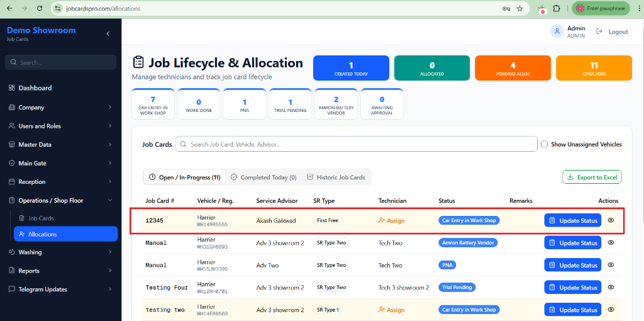Enable Show Unassigned Vehicles checkbox
The image size is (644, 321).
tap(545, 144)
